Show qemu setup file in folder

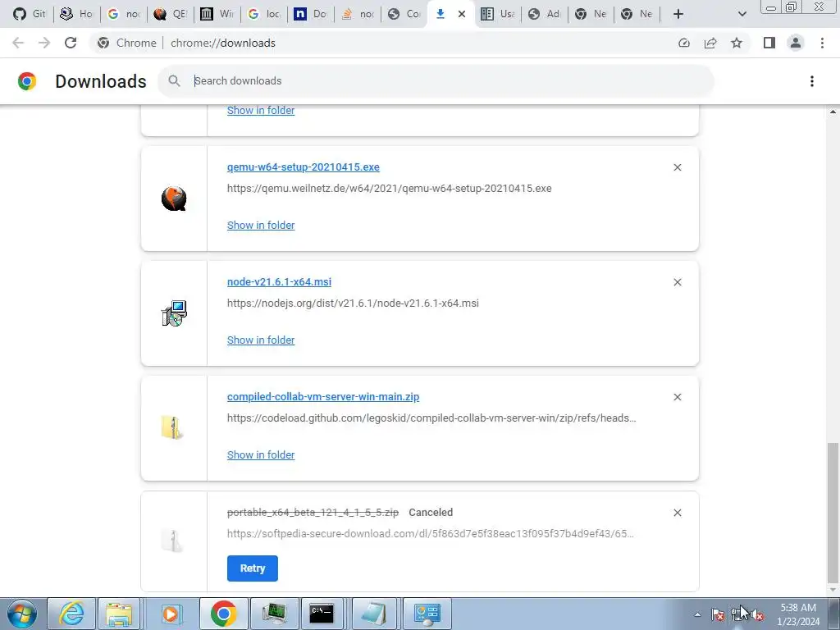(261, 225)
